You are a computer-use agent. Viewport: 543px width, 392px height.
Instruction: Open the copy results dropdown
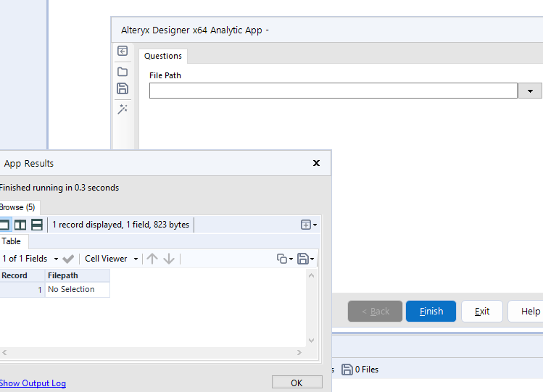click(x=285, y=259)
